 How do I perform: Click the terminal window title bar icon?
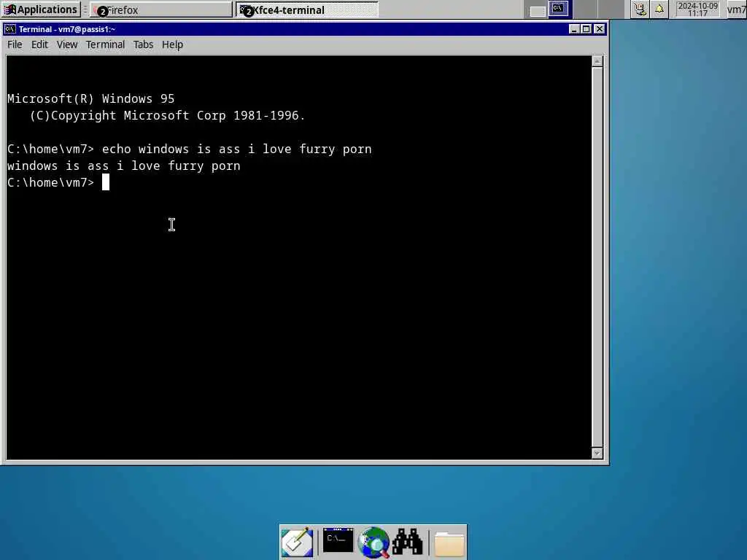9,29
